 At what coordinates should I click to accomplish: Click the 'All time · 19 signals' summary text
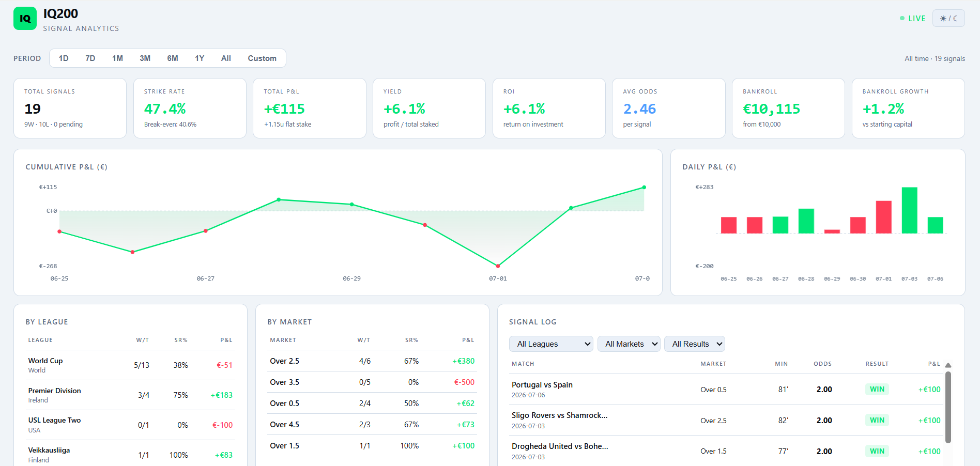click(x=935, y=59)
